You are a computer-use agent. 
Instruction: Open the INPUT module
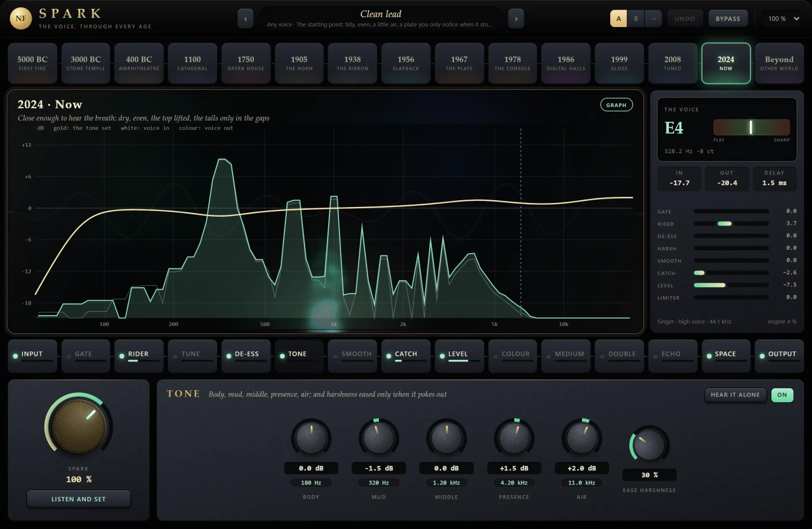click(33, 355)
